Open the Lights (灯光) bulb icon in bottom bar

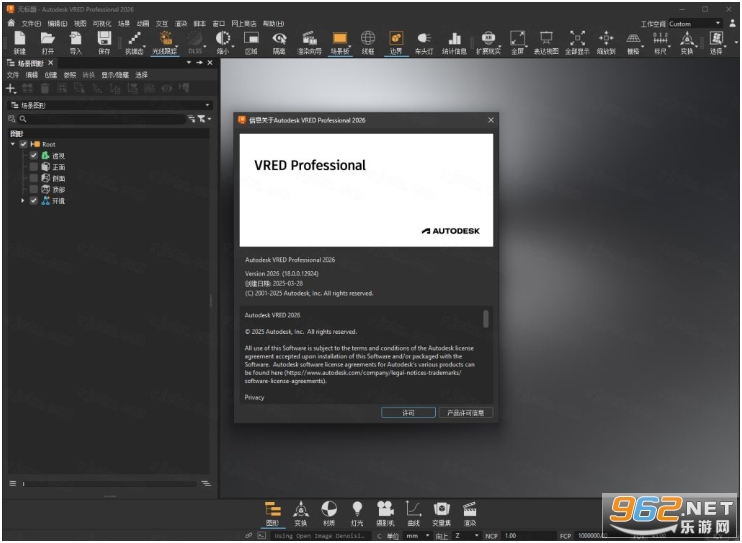coord(357,509)
